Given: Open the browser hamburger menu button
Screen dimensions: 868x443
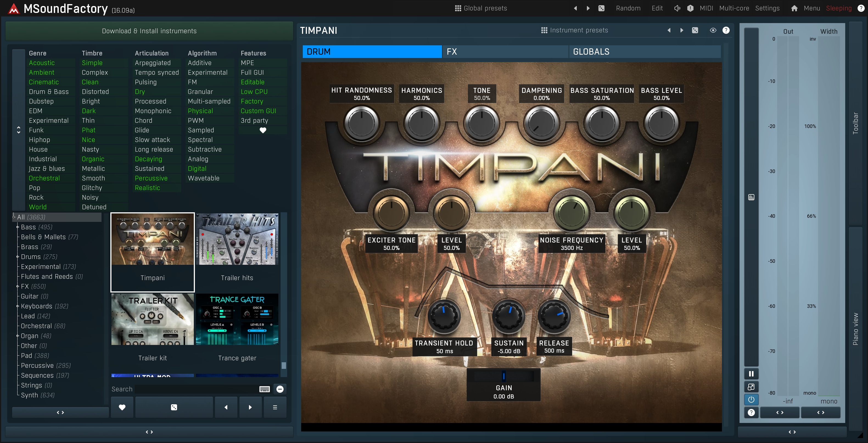Looking at the screenshot, I should 275,407.
